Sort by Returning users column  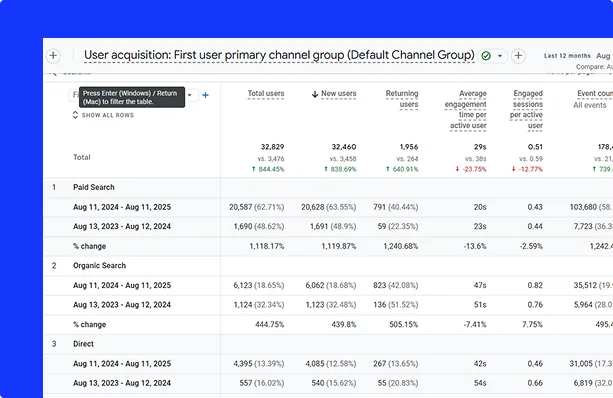click(402, 99)
